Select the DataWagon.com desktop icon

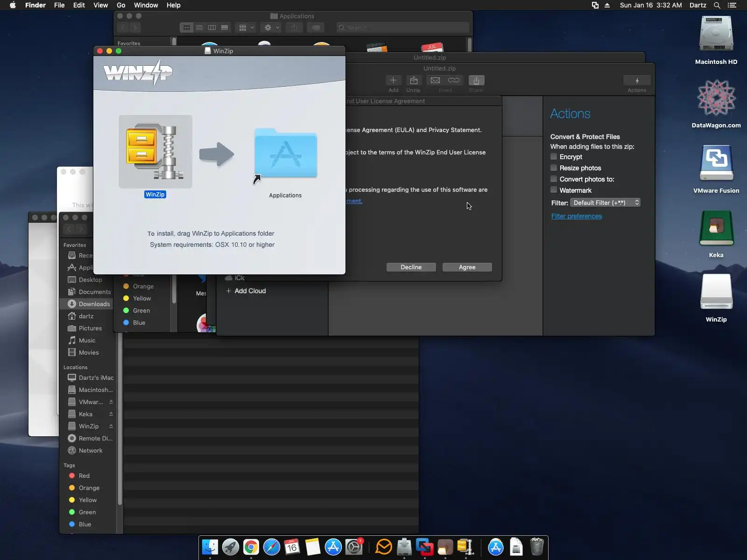[716, 98]
